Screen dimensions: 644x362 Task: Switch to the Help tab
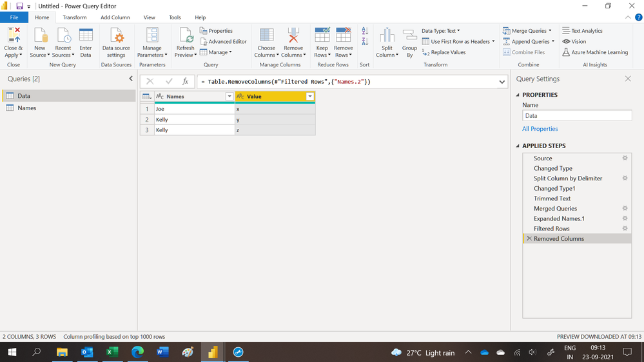(x=200, y=17)
